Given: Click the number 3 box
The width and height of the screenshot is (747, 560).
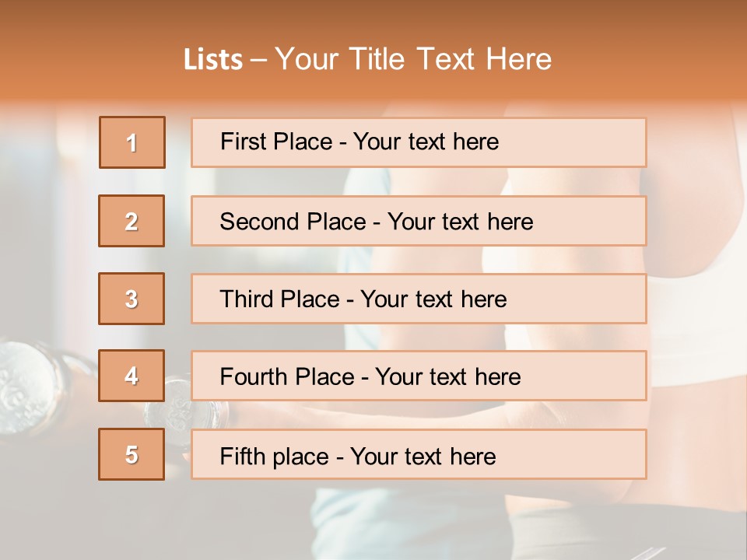Looking at the screenshot, I should click(x=132, y=299).
